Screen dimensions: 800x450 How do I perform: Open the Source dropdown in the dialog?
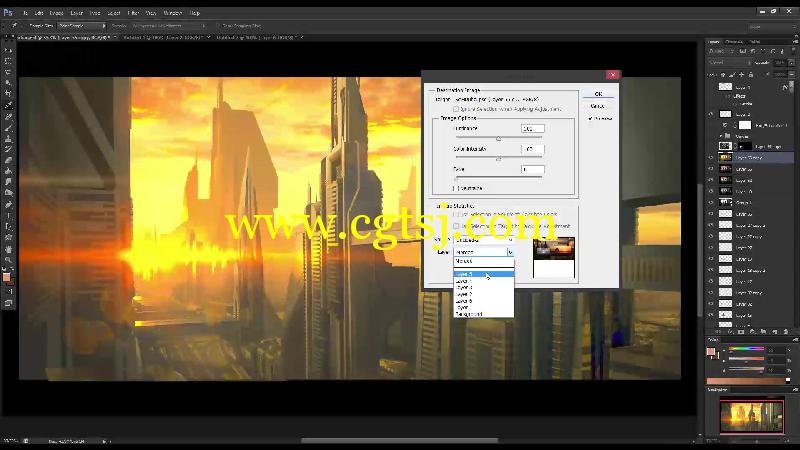point(484,240)
